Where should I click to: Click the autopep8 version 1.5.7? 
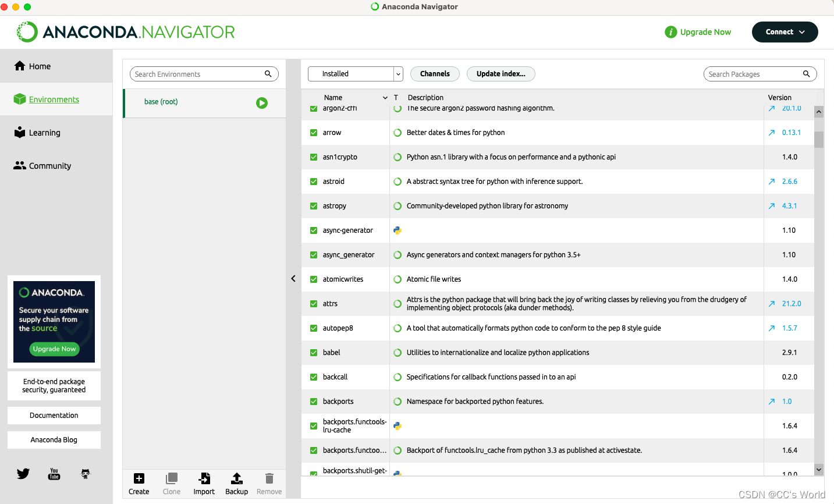[790, 328]
